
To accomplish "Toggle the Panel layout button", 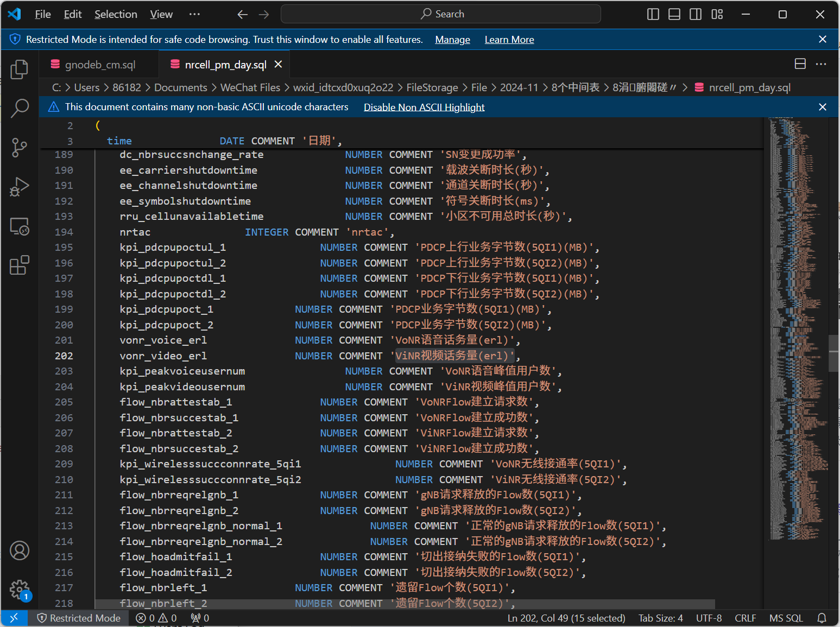I will 674,14.
